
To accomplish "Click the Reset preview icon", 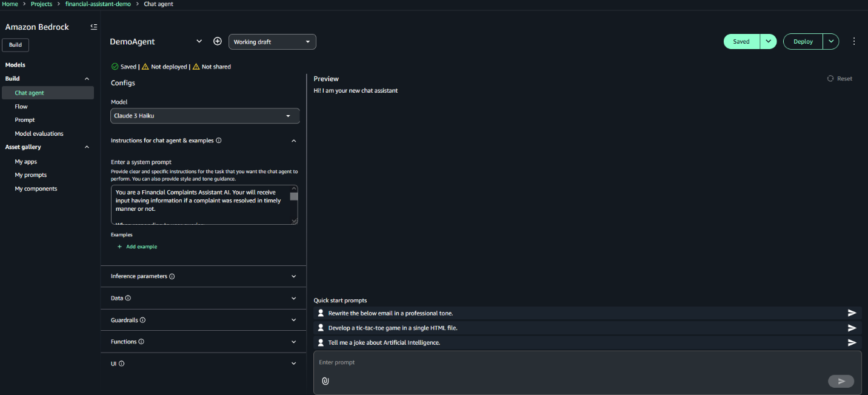I will 830,79.
